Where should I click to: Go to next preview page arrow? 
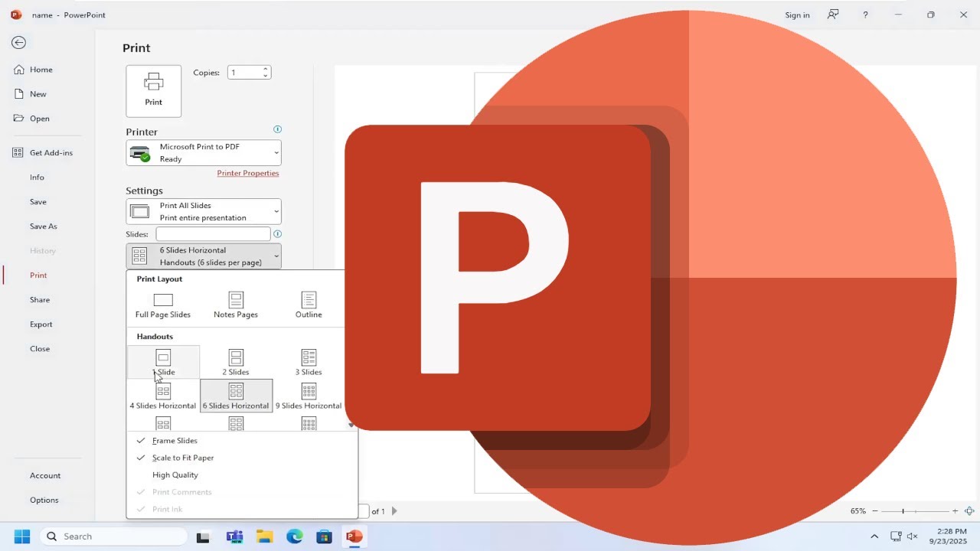pos(394,511)
